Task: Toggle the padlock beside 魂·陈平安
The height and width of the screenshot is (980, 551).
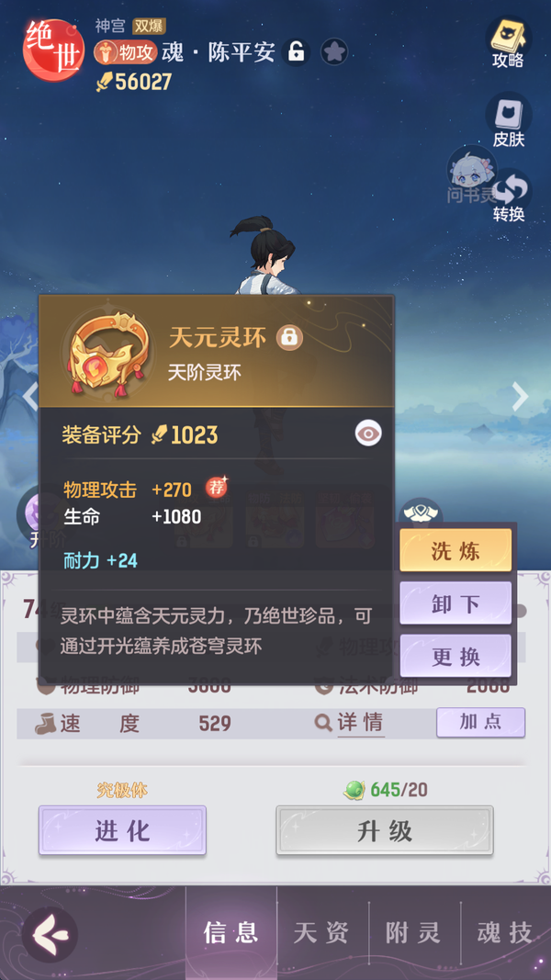Action: (296, 51)
